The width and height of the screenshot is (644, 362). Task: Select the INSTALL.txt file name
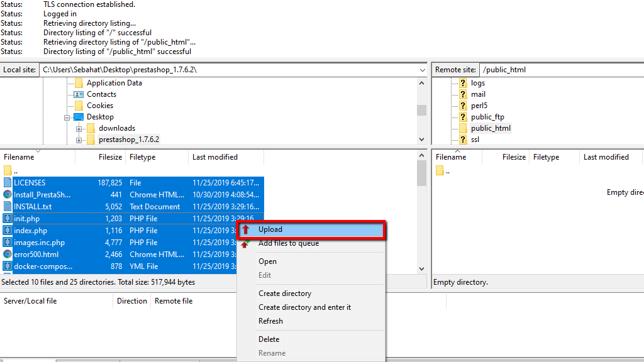point(33,206)
